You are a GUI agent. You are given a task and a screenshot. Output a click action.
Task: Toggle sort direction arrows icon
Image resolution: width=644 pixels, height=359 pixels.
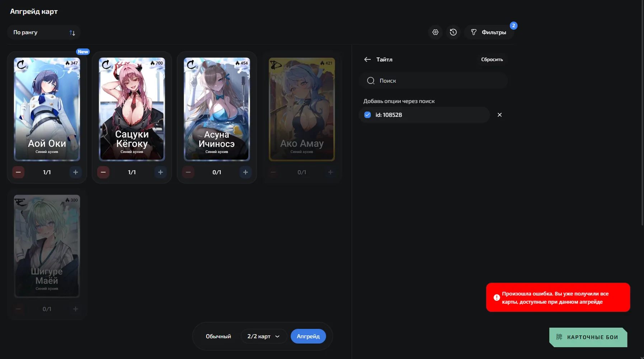click(72, 33)
